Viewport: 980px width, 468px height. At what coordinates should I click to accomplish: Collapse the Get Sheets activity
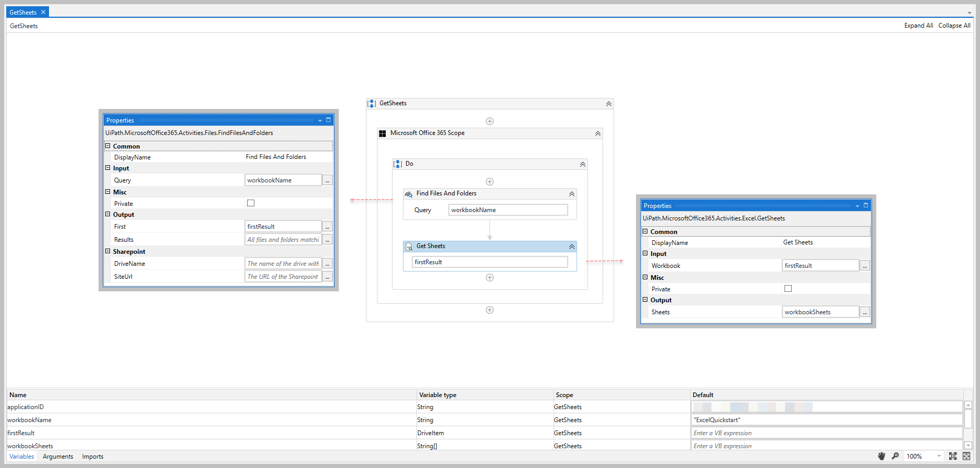[572, 247]
